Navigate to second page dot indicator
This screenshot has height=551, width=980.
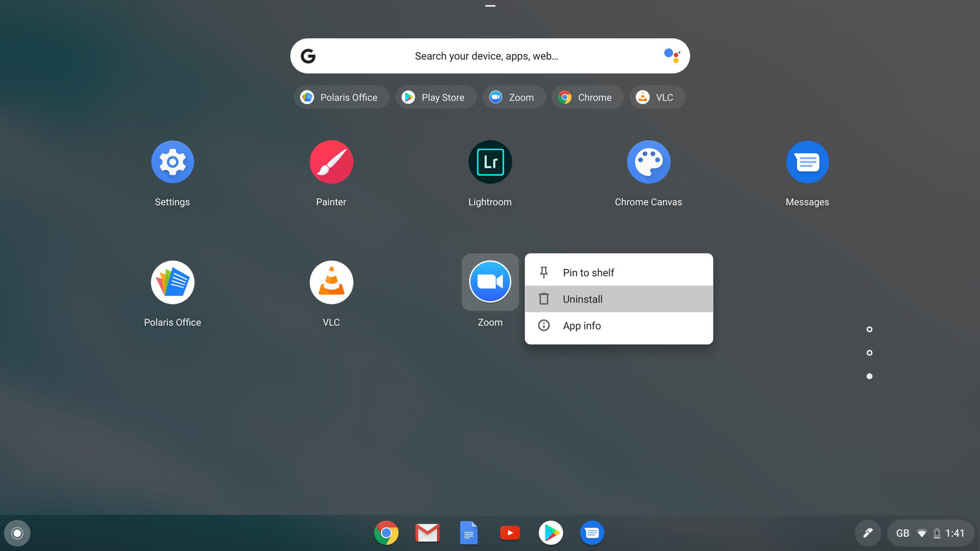pos(869,353)
